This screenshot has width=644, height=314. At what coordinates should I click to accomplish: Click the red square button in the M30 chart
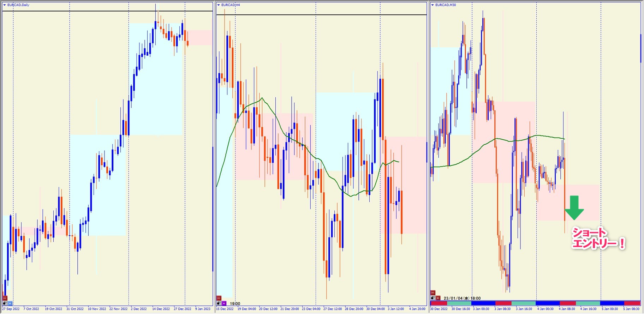(438, 298)
